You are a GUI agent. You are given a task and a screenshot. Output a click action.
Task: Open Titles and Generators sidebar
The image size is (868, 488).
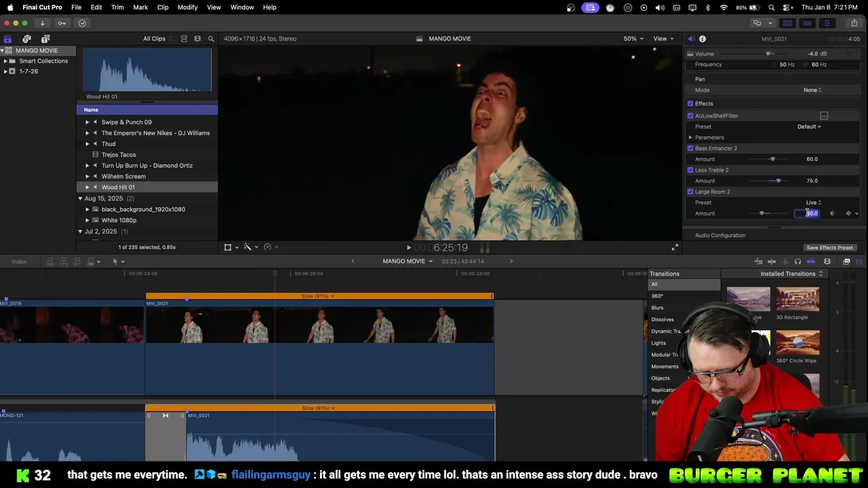click(x=45, y=39)
